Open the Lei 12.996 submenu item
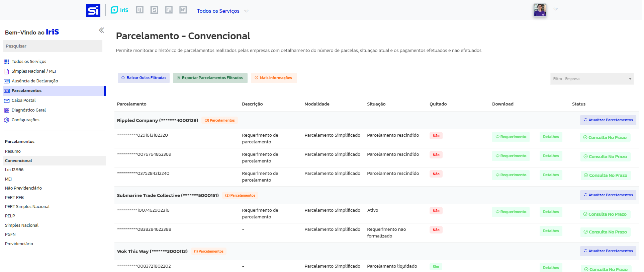 coord(14,170)
